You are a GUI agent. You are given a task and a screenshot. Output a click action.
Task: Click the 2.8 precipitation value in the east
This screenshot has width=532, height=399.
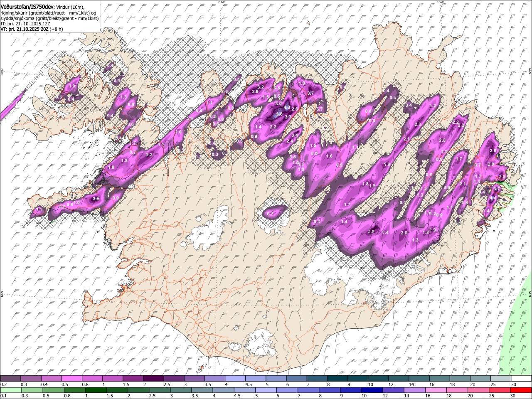click(493, 150)
